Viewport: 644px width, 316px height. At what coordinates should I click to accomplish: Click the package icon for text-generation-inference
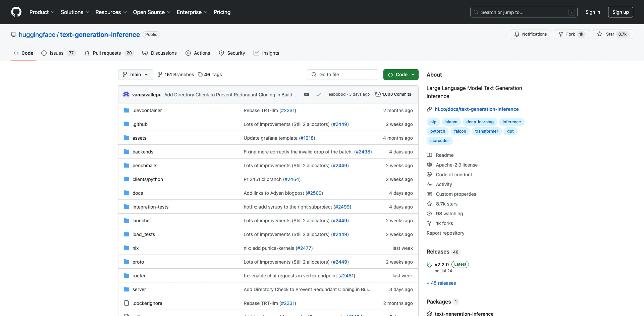(429, 314)
